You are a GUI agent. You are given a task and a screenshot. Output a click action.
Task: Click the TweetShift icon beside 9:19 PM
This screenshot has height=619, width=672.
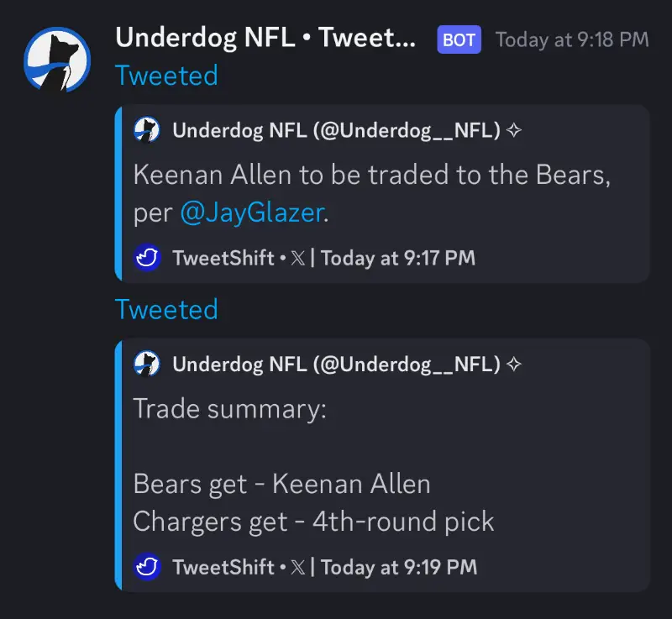pos(148,567)
